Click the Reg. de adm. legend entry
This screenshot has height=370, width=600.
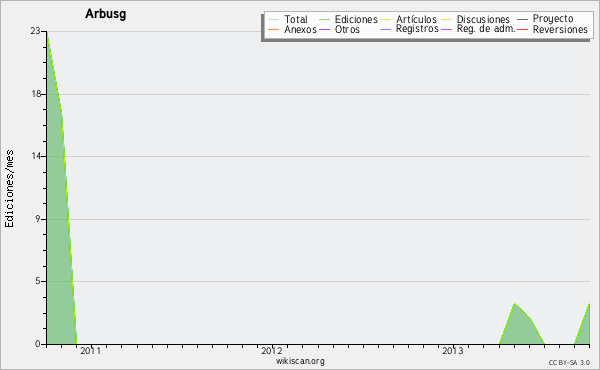[x=478, y=29]
